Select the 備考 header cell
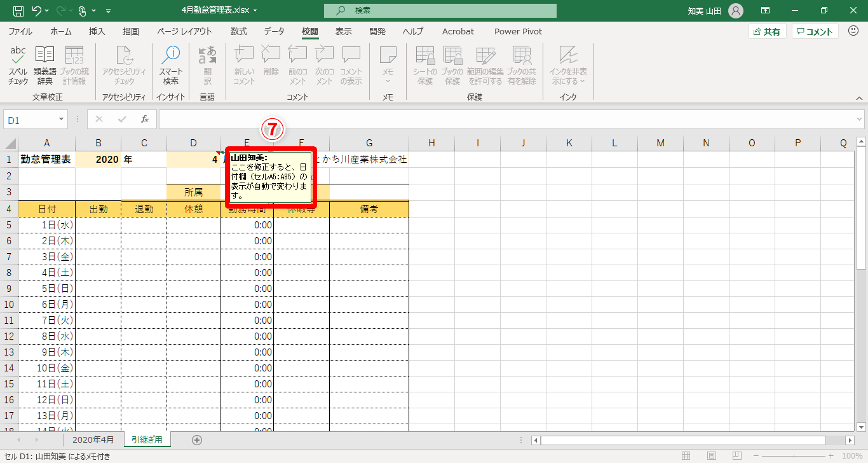868x463 pixels. point(369,209)
